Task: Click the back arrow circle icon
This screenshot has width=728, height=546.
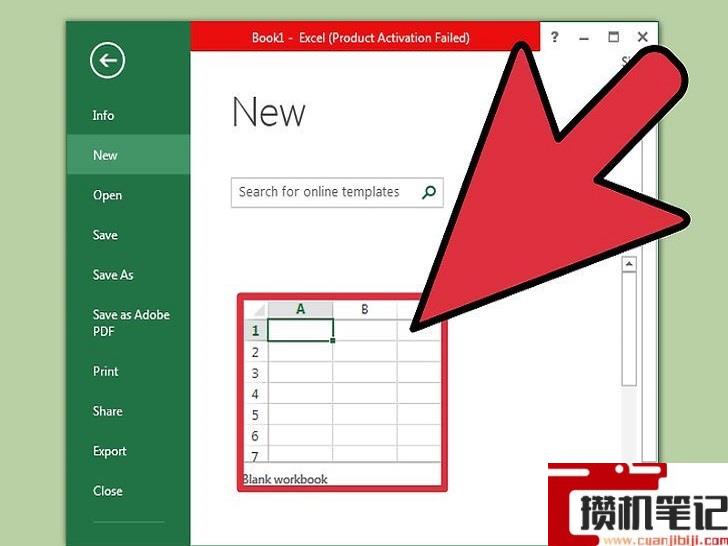Action: 107,60
